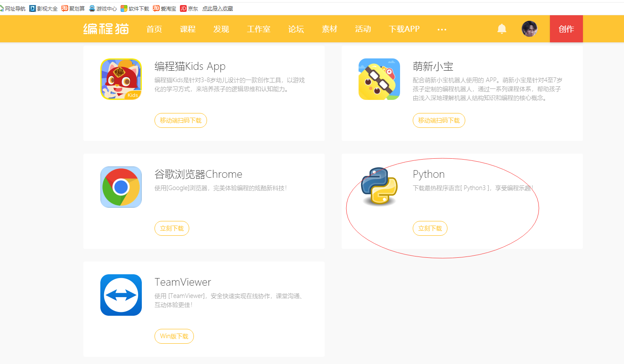Open the 工作室 menu item
Image resolution: width=624 pixels, height=364 pixels.
click(x=259, y=29)
